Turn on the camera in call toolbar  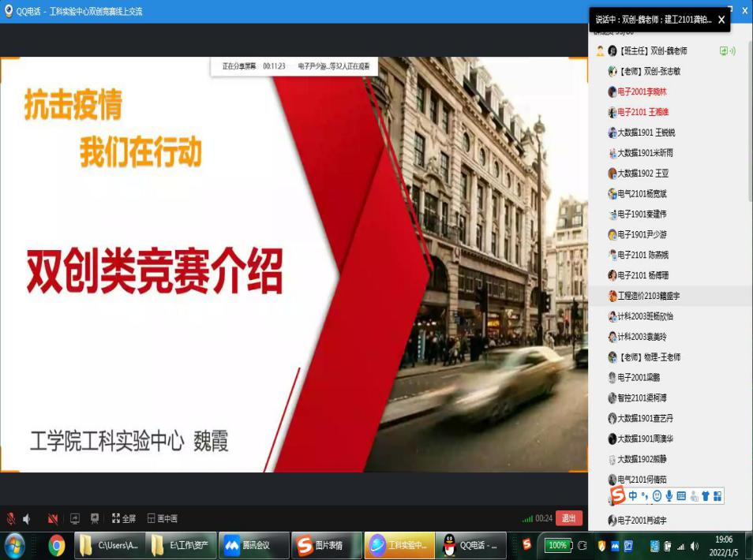53,518
